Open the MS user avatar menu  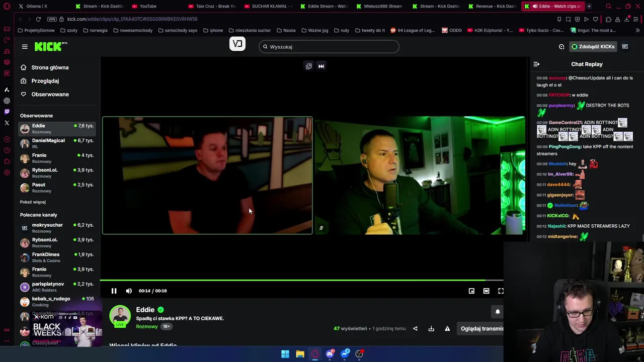tap(625, 47)
